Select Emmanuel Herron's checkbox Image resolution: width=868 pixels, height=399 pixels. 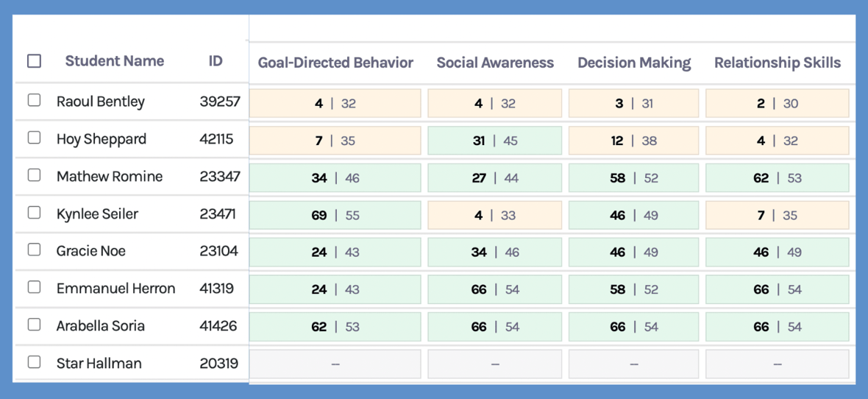point(35,287)
